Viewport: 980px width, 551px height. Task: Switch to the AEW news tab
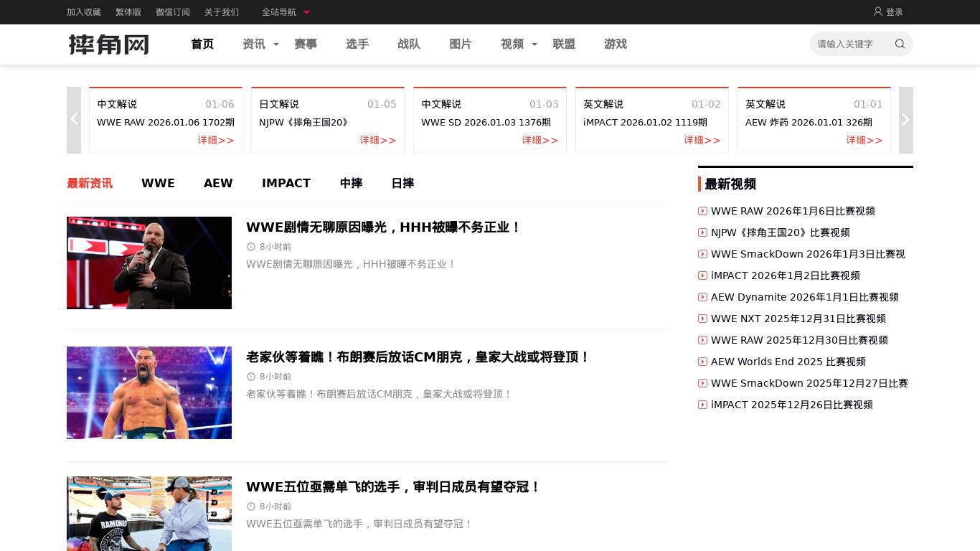(x=218, y=183)
